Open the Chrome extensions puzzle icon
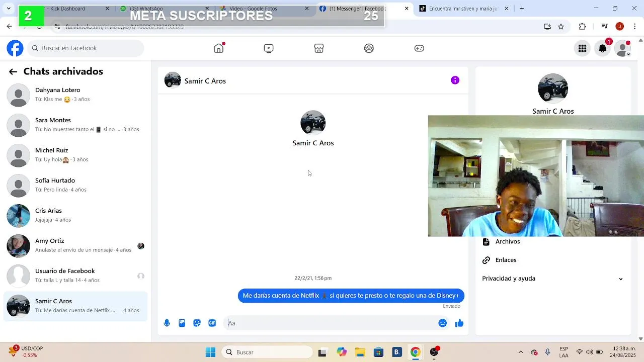The height and width of the screenshot is (362, 644). 582,27
